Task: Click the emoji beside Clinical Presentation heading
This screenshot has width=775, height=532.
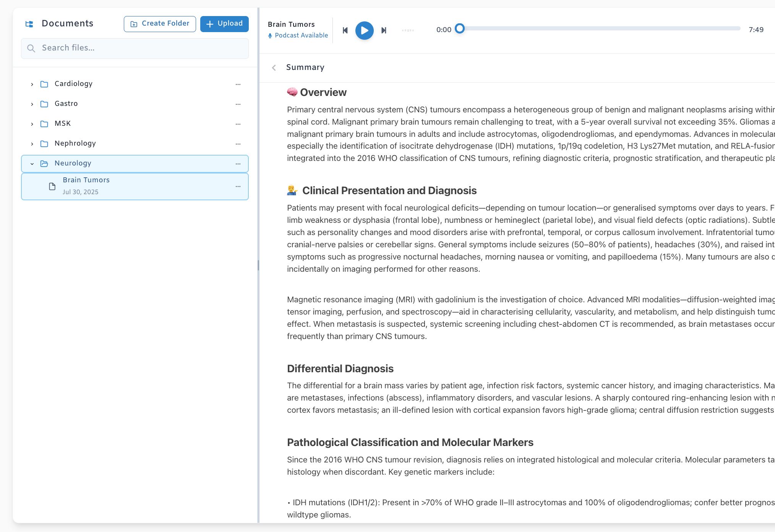Action: click(292, 190)
